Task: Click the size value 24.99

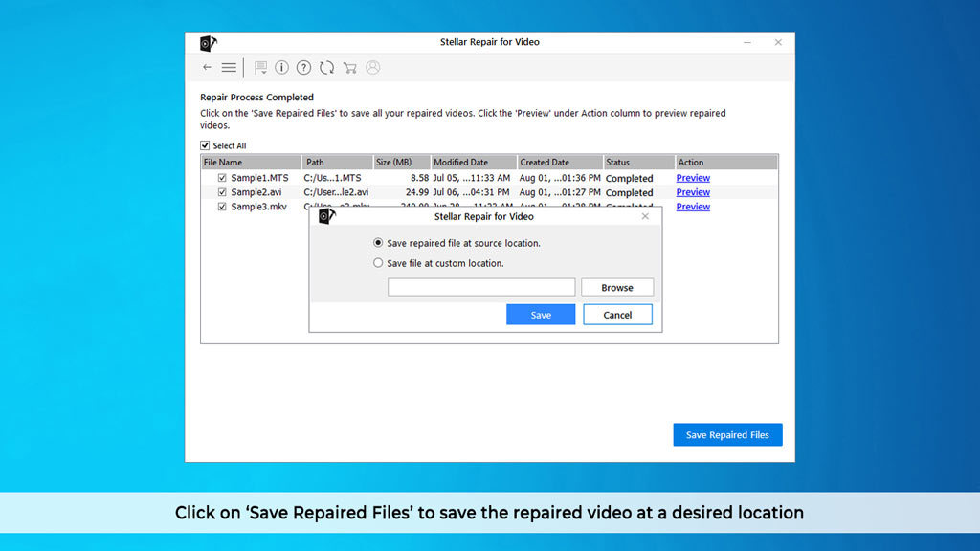Action: [x=417, y=192]
